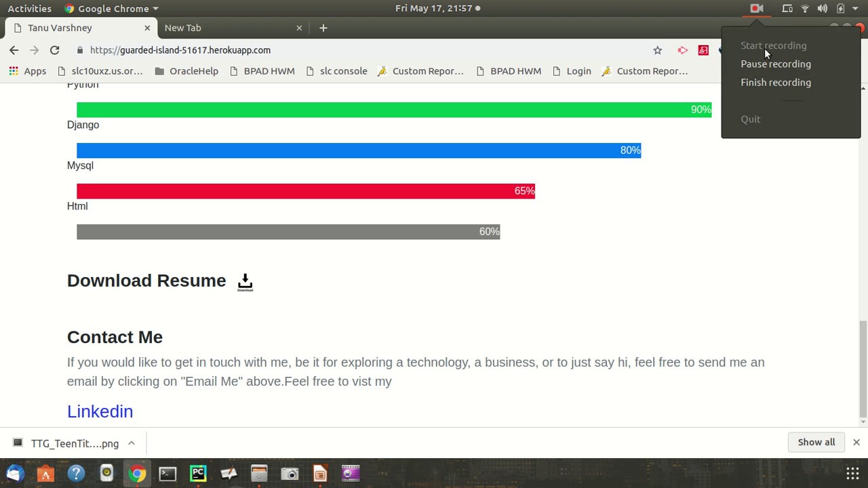Open the Files manager from the dock
The image size is (868, 488).
click(x=259, y=473)
